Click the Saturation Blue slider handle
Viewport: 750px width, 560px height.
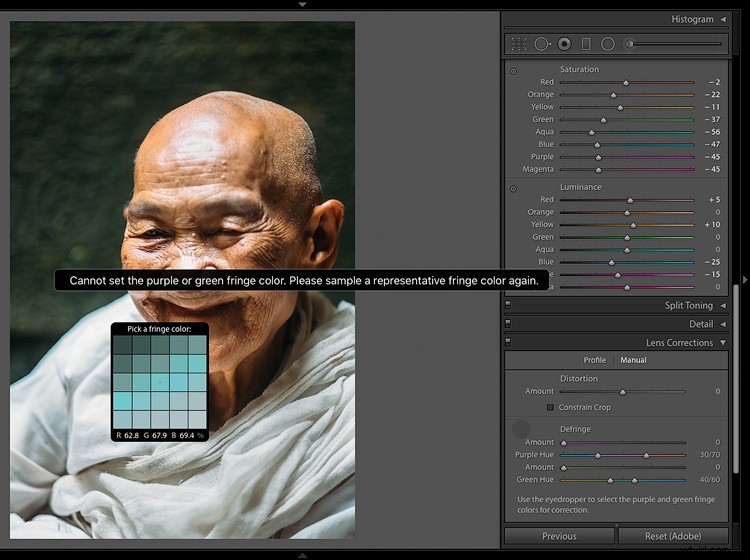click(597, 145)
